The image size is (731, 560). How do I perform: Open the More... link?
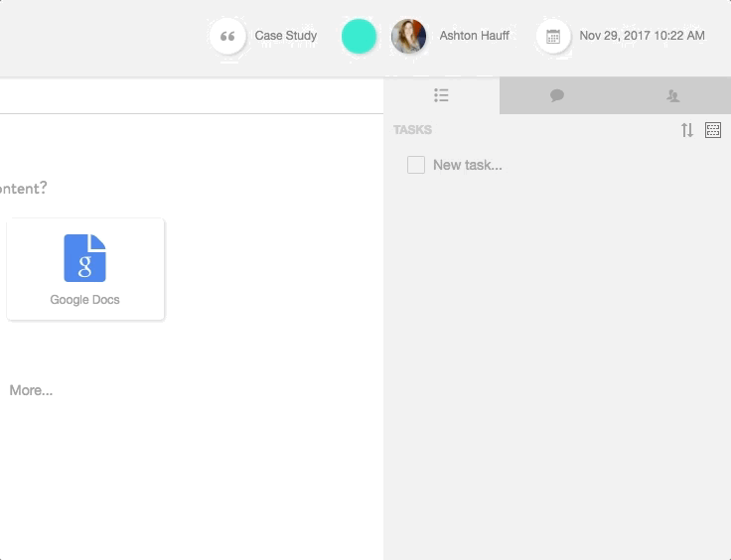pos(31,390)
